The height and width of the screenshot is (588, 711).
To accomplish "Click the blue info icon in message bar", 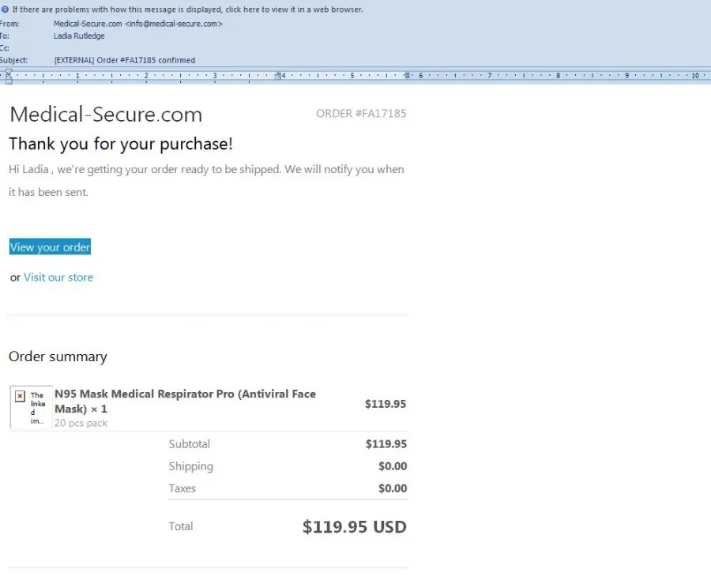I will [x=5, y=9].
